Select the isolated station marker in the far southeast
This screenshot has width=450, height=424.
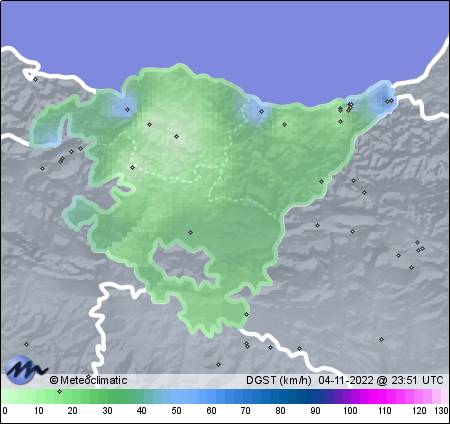(381, 339)
